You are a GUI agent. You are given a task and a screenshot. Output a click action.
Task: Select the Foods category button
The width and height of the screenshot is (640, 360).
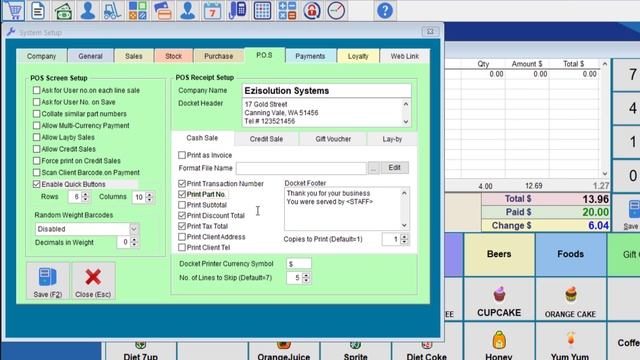click(570, 254)
